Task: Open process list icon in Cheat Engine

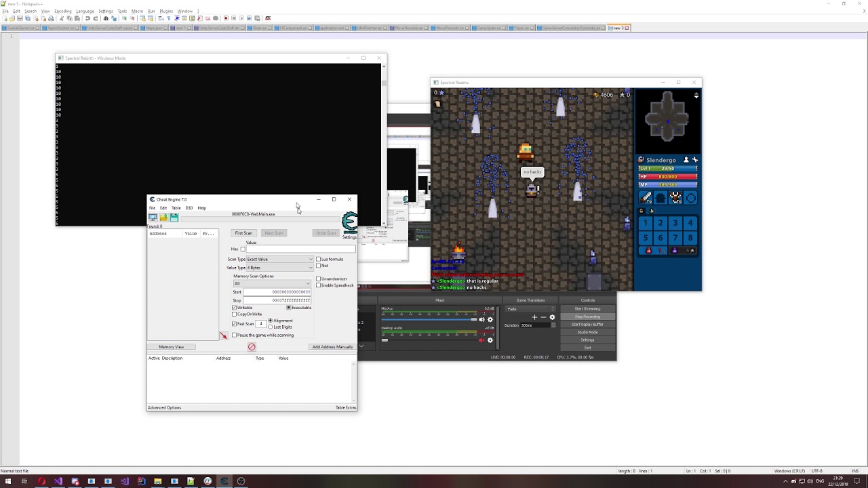Action: (153, 218)
